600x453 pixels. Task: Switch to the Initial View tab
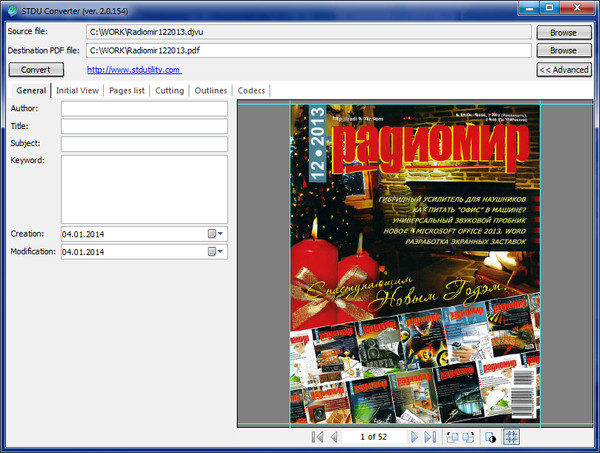pyautogui.click(x=78, y=91)
